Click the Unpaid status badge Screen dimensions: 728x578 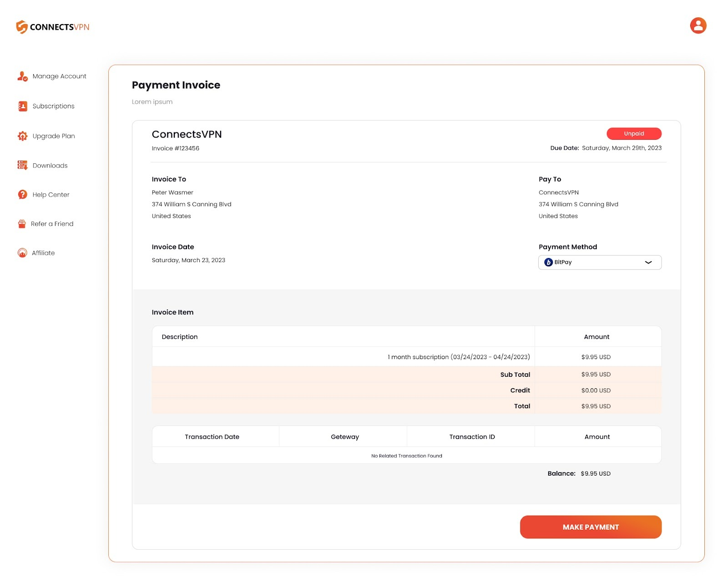pyautogui.click(x=634, y=133)
